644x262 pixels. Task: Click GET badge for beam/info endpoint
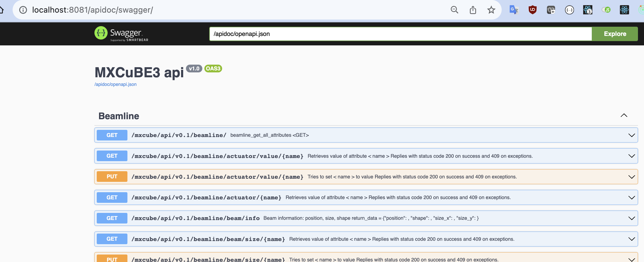coord(112,218)
